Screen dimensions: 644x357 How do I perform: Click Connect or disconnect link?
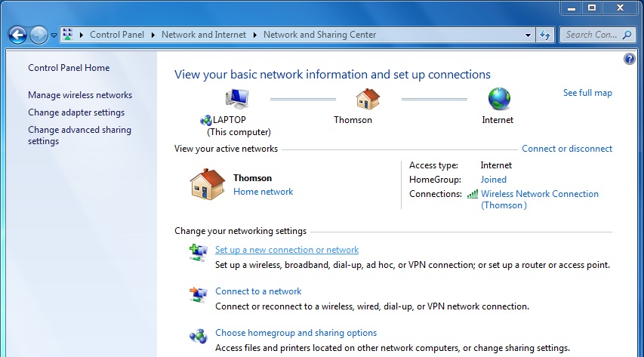click(x=567, y=149)
